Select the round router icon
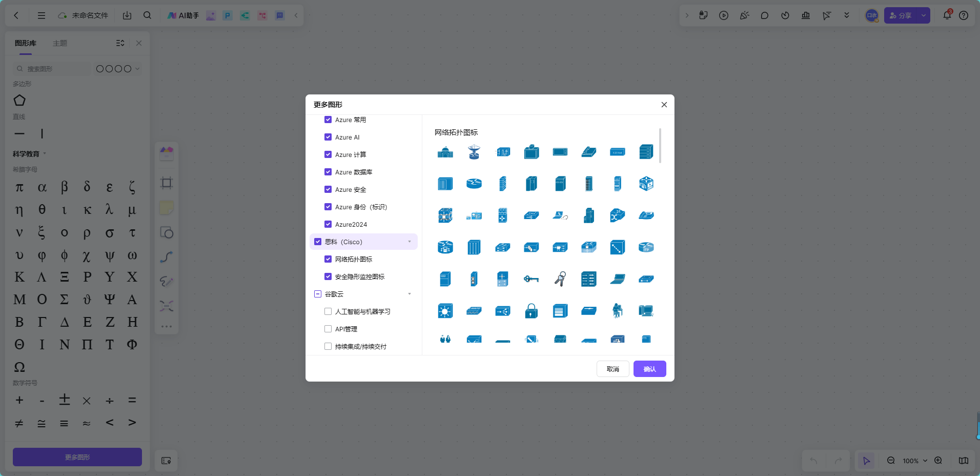The image size is (980, 476). [x=474, y=184]
